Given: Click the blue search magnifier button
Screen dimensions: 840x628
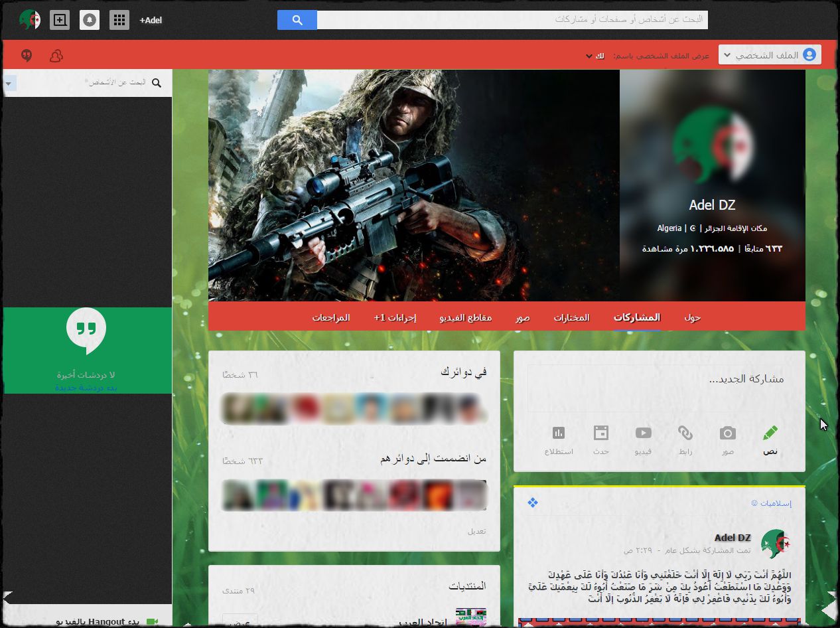Looking at the screenshot, I should [x=297, y=20].
